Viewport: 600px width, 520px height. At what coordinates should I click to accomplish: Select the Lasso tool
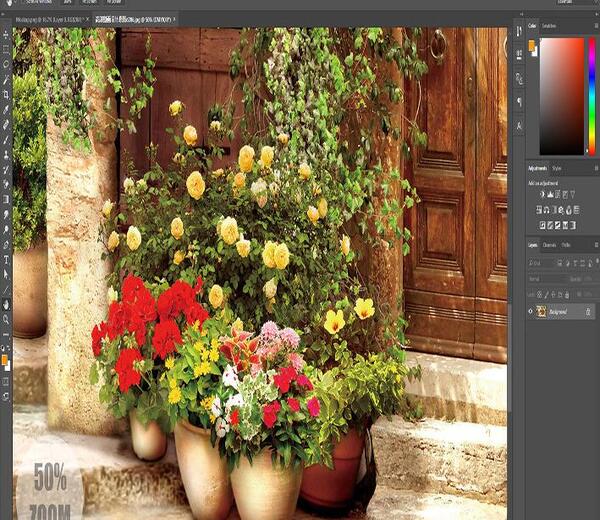pos(6,64)
